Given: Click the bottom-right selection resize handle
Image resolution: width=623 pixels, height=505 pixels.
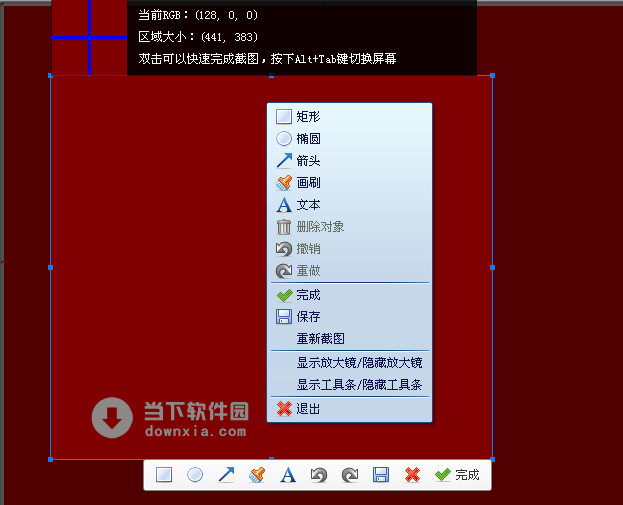Looking at the screenshot, I should tap(492, 459).
